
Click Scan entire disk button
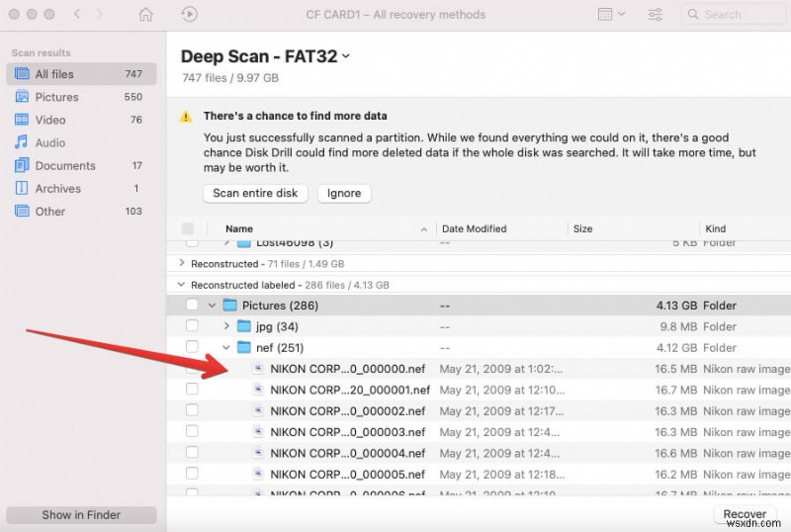(x=255, y=193)
